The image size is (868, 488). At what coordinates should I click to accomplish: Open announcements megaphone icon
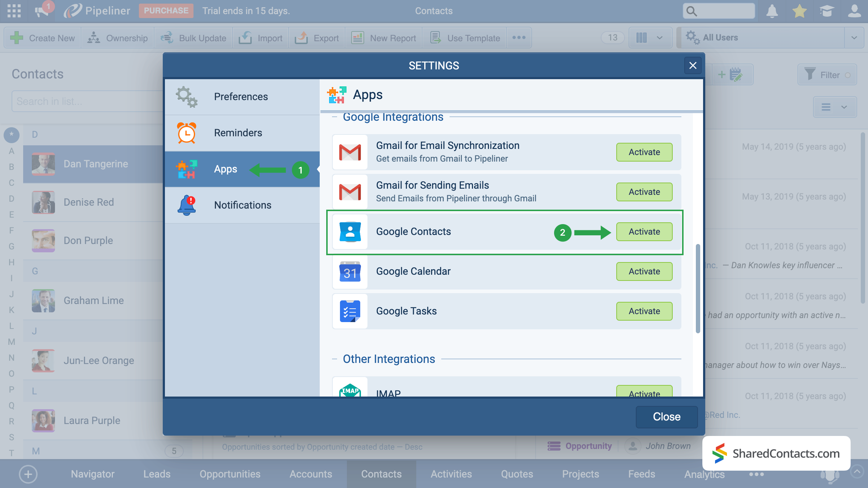point(43,11)
